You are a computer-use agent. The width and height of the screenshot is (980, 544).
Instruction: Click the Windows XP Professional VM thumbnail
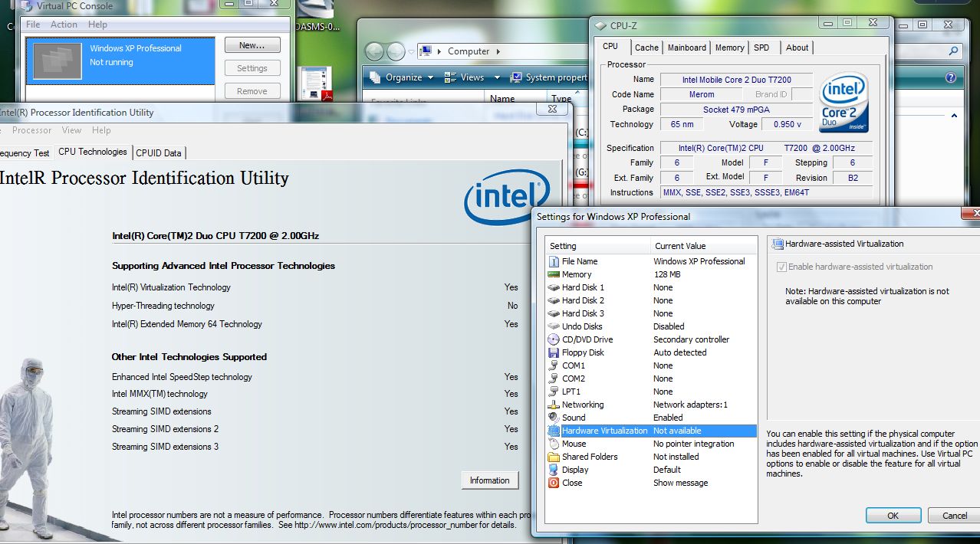click(56, 61)
